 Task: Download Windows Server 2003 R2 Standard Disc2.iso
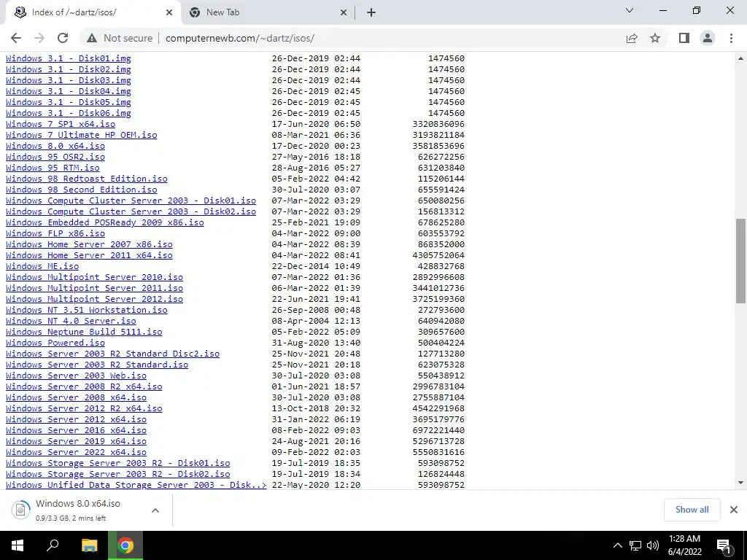click(113, 354)
